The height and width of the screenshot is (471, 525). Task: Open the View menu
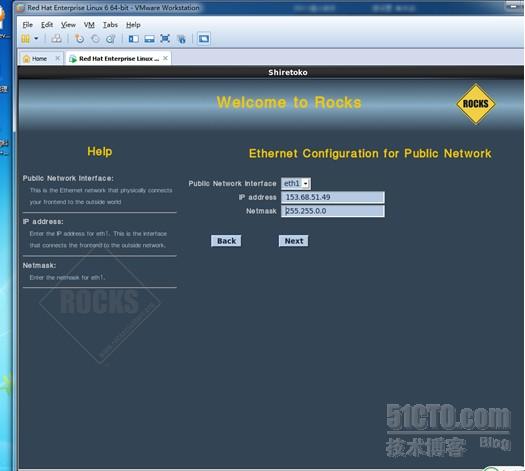(x=68, y=25)
